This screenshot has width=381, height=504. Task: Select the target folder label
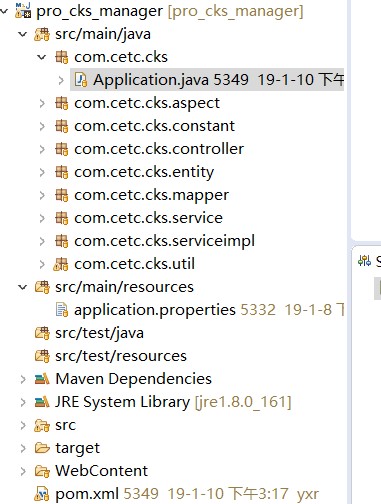point(77,449)
